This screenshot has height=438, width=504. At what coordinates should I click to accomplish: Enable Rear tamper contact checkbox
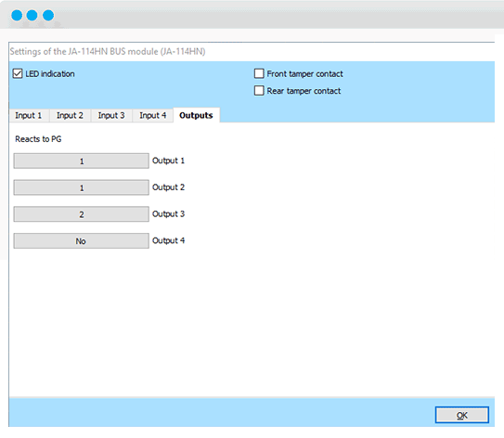tap(259, 91)
